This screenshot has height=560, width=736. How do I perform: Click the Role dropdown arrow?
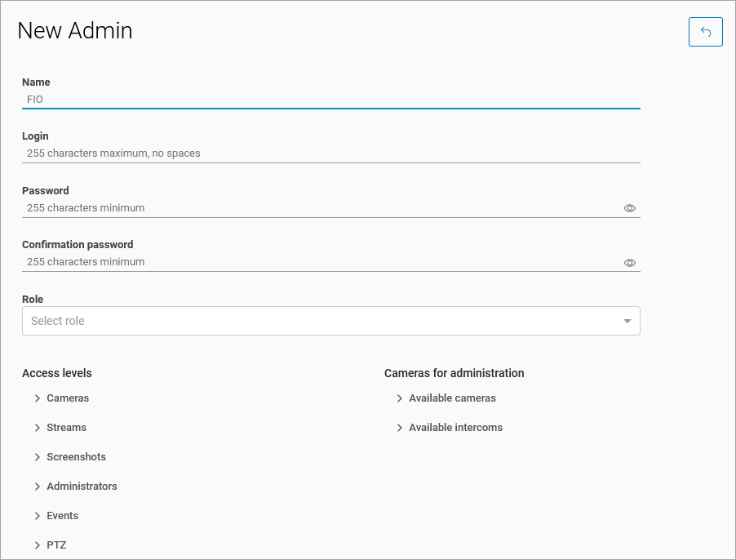(x=627, y=321)
